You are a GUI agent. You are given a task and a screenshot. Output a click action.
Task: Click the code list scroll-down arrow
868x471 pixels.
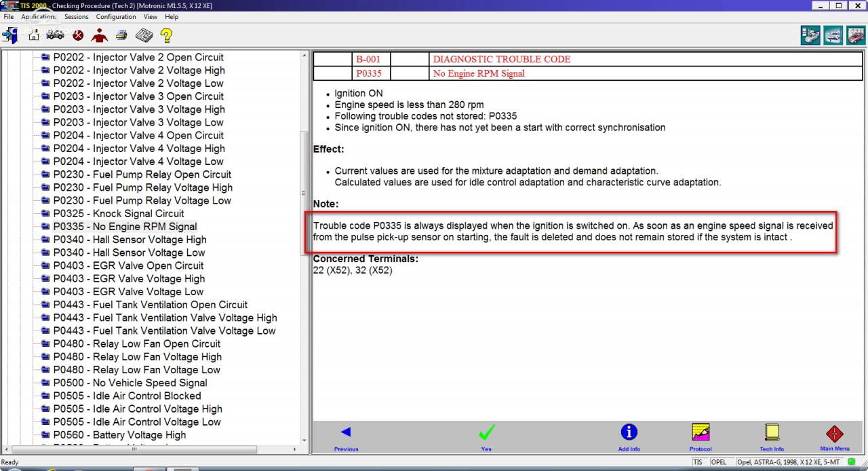tap(304, 440)
